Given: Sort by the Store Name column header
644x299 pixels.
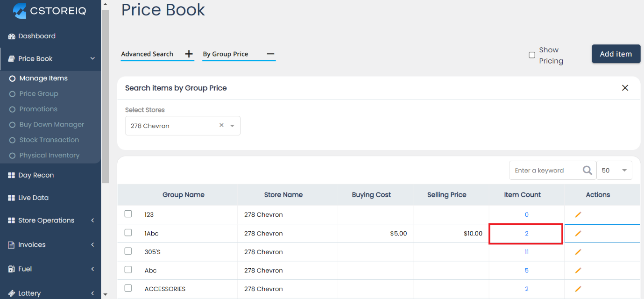Looking at the screenshot, I should 283,195.
